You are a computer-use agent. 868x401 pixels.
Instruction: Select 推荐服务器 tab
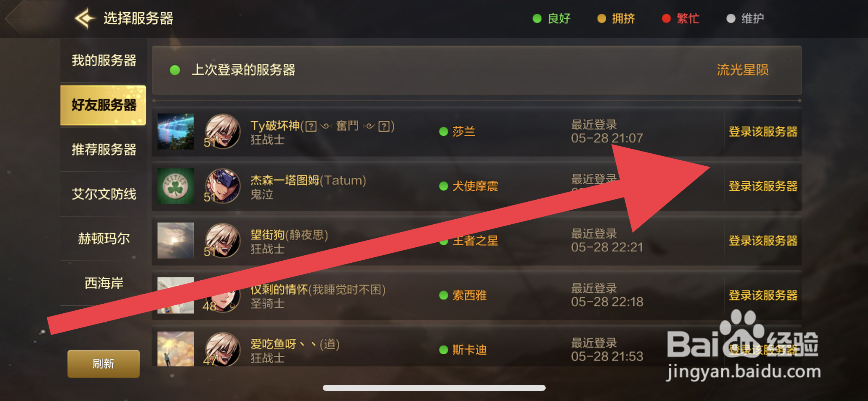104,150
